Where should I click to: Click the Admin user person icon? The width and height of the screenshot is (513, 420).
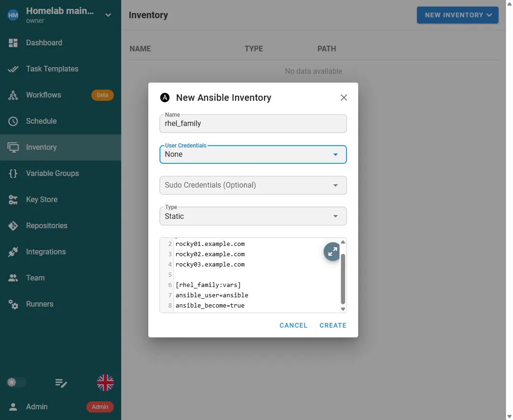click(x=13, y=407)
